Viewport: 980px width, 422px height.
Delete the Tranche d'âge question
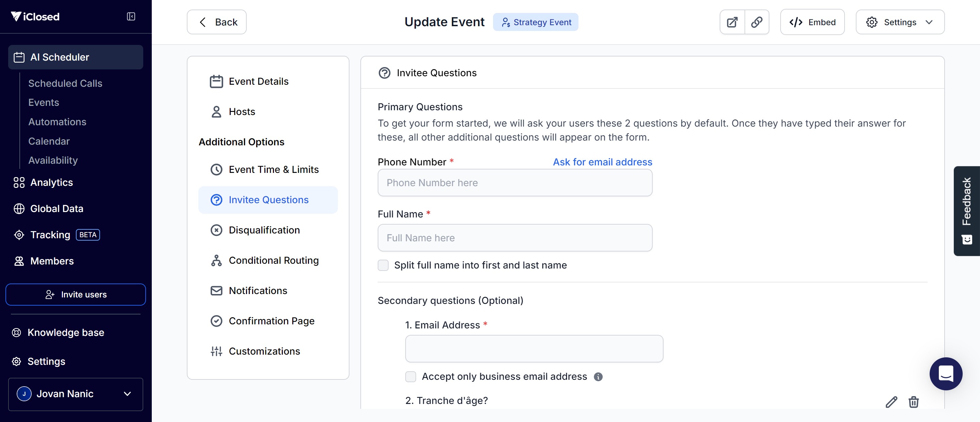point(913,402)
